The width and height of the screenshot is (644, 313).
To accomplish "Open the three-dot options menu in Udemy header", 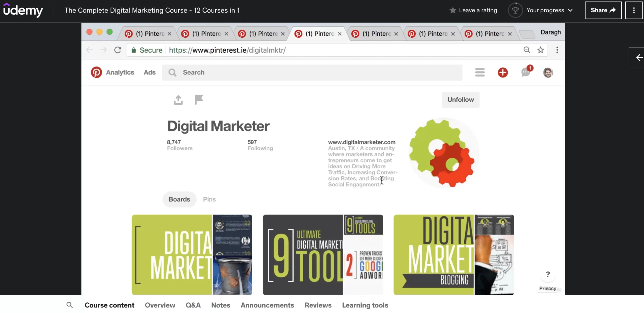I will (634, 10).
